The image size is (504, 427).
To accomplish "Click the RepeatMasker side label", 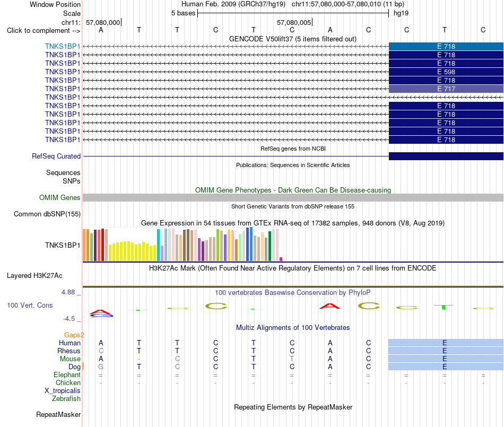I will tap(58, 415).
